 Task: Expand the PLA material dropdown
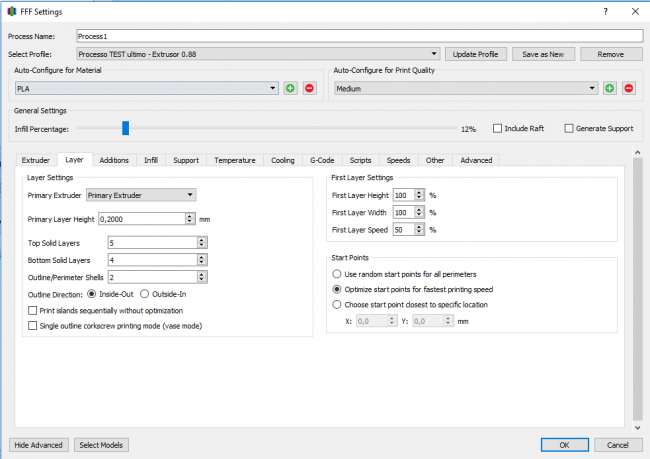(145, 88)
